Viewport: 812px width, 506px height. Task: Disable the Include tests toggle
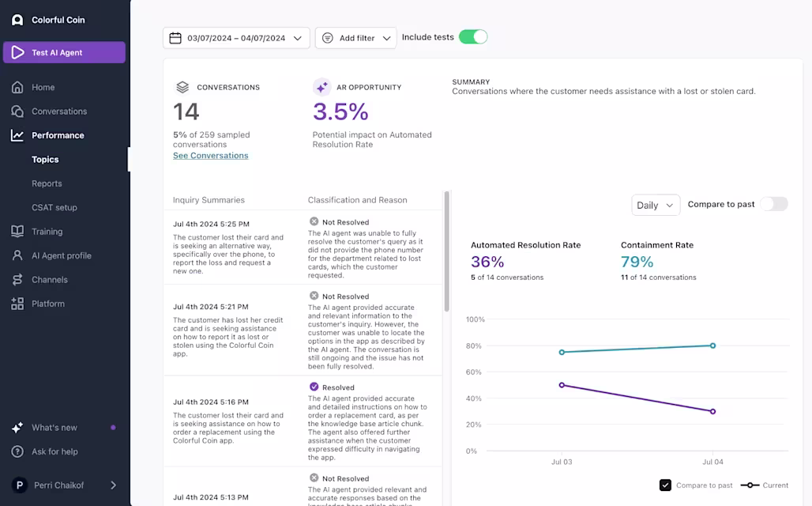[473, 37]
